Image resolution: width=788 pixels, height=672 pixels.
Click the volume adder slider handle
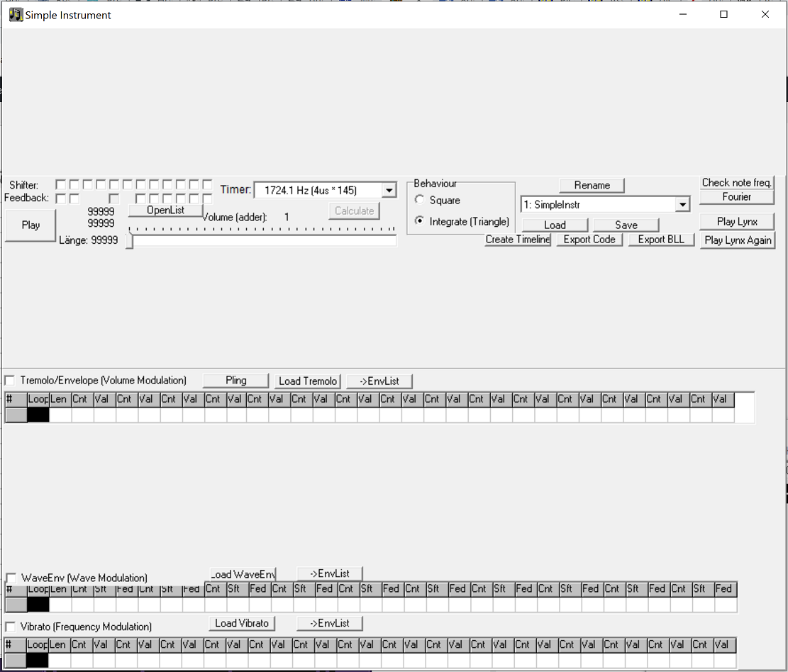coord(130,242)
